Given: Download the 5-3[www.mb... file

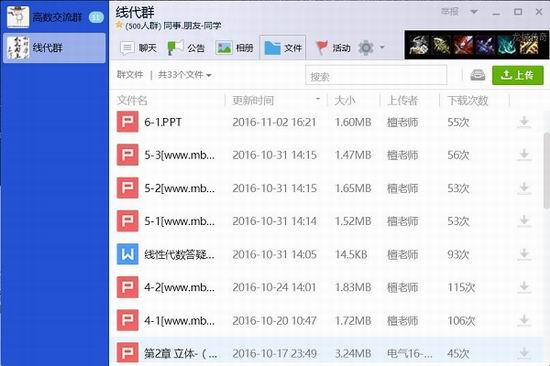Looking at the screenshot, I should pos(524,155).
